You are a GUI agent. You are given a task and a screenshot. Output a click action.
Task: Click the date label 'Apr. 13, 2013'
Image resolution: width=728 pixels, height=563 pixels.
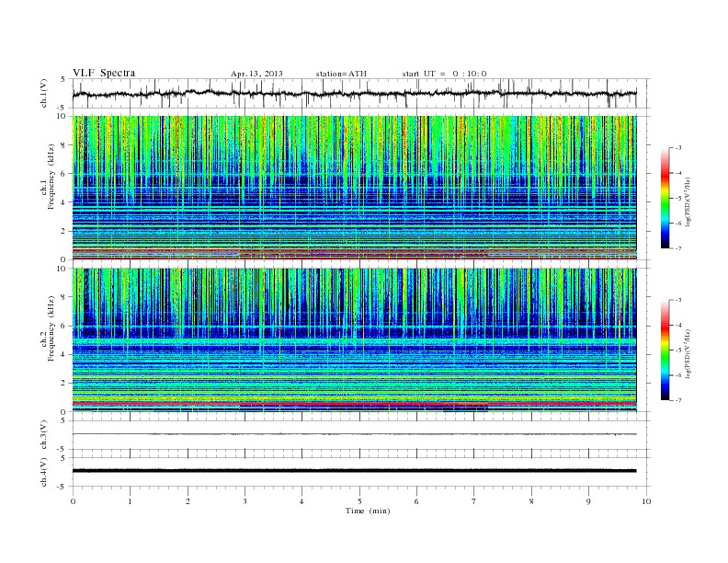(256, 74)
